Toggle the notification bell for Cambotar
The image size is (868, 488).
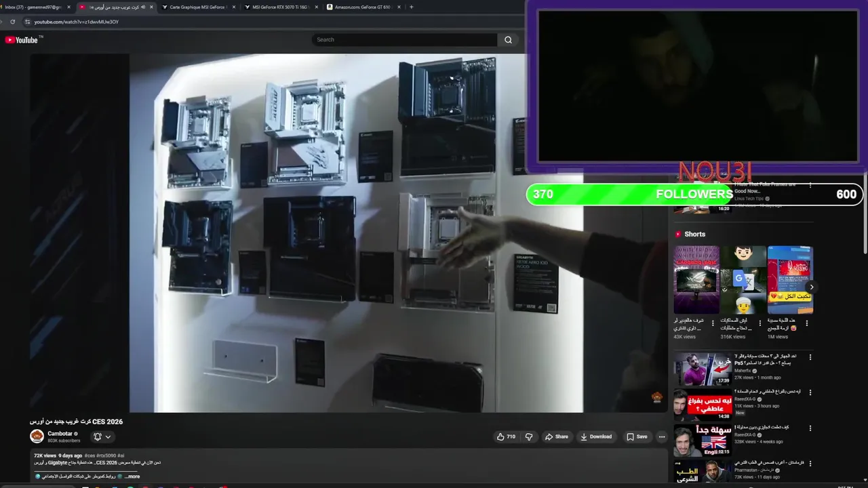[x=98, y=436]
